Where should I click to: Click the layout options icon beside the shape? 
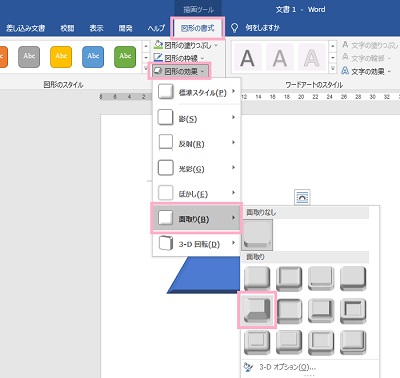302,197
